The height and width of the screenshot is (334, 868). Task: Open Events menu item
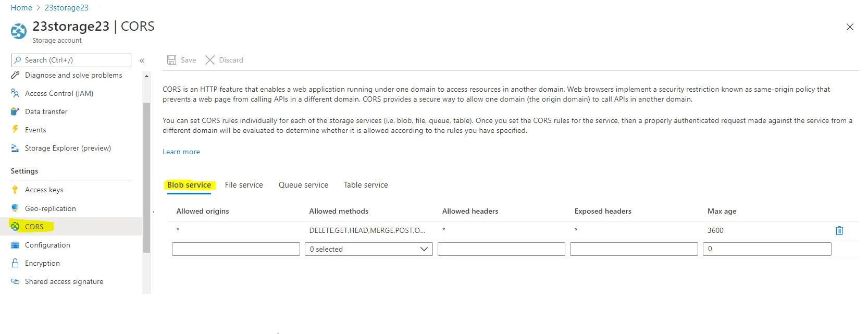pyautogui.click(x=35, y=130)
